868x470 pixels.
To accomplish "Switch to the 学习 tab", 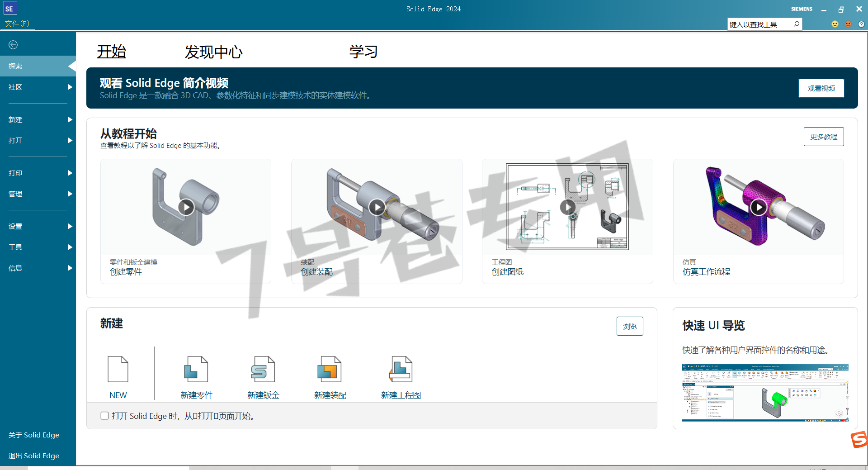I will pyautogui.click(x=363, y=52).
